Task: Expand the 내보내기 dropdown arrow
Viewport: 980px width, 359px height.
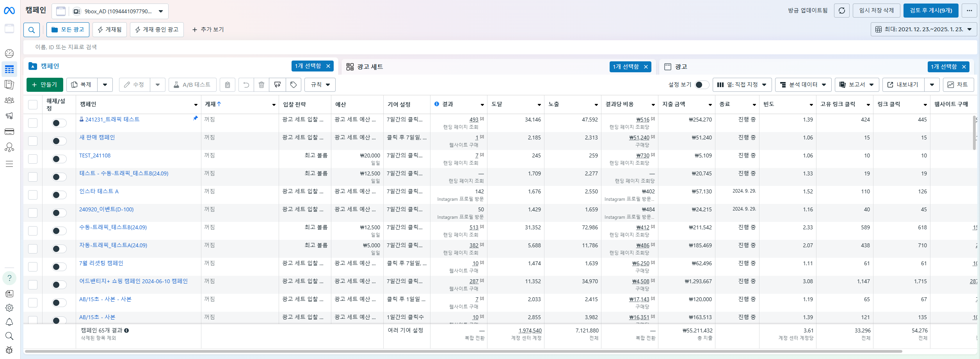Action: [x=932, y=85]
